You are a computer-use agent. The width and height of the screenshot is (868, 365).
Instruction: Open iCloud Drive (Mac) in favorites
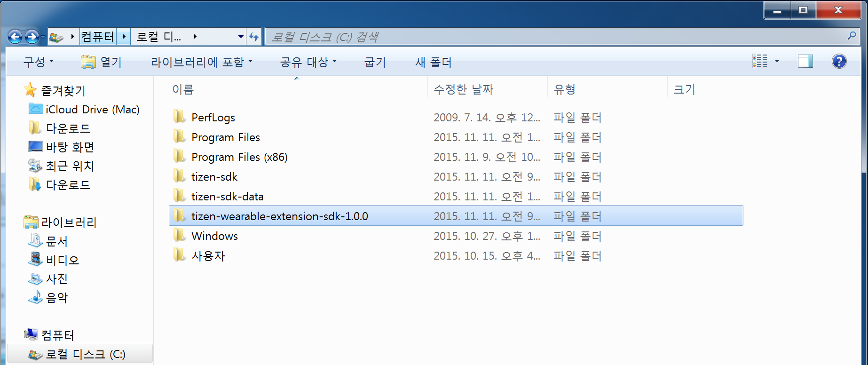tap(84, 109)
